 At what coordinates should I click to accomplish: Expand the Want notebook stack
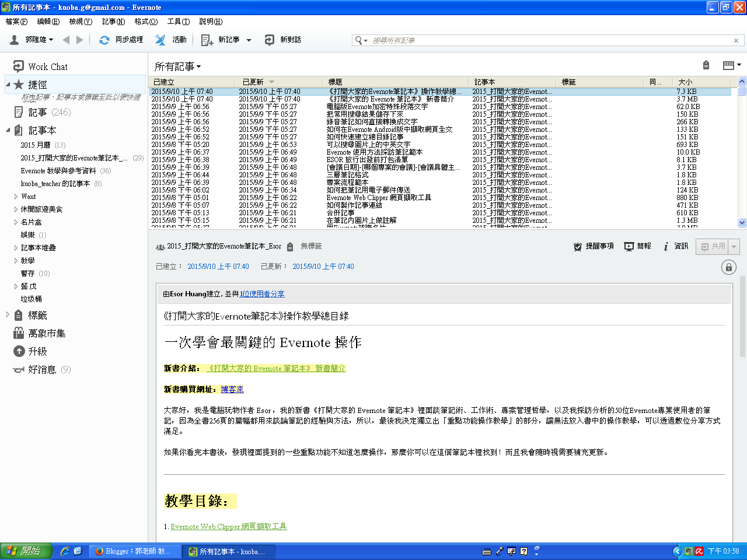(16, 197)
